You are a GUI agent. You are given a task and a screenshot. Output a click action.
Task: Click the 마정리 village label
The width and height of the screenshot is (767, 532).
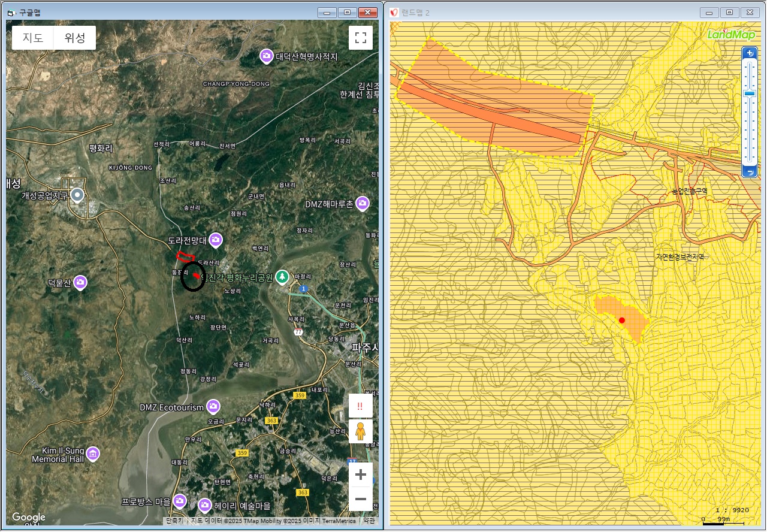(303, 277)
